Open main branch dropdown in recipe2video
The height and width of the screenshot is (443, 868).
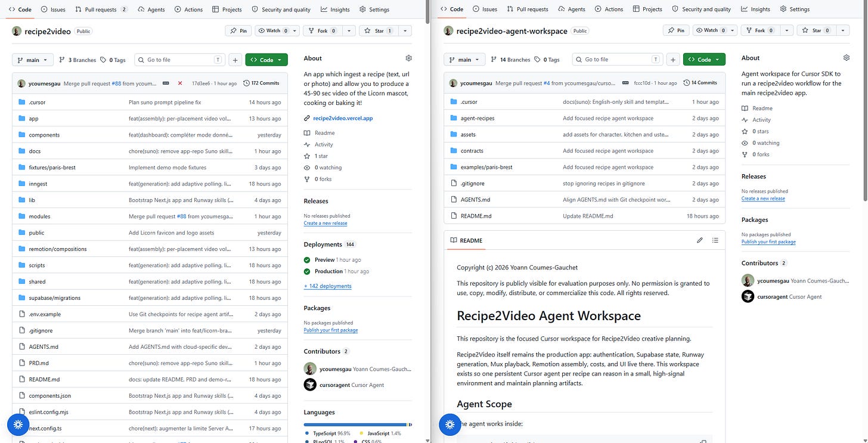pyautogui.click(x=33, y=60)
